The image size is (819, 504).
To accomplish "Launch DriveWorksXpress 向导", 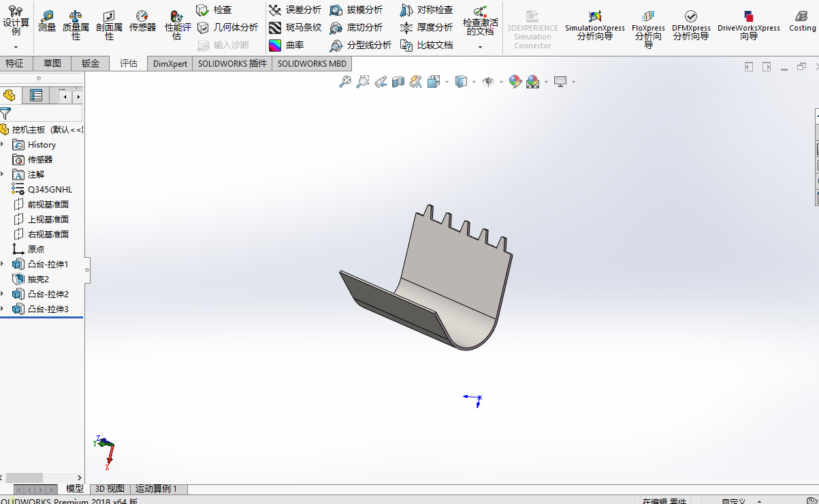I will coord(749,25).
